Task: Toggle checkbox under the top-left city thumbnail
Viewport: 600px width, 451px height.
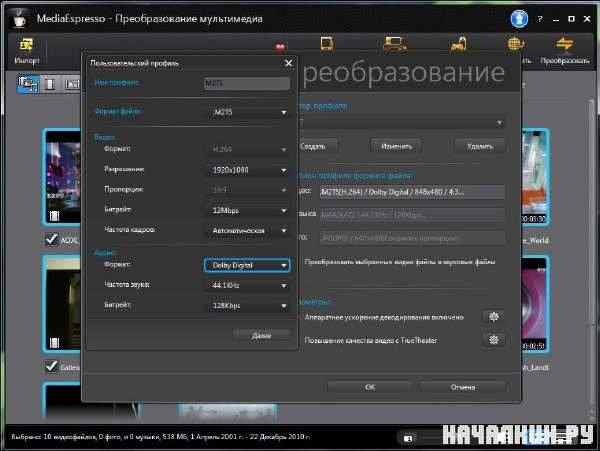Action: [x=51, y=239]
